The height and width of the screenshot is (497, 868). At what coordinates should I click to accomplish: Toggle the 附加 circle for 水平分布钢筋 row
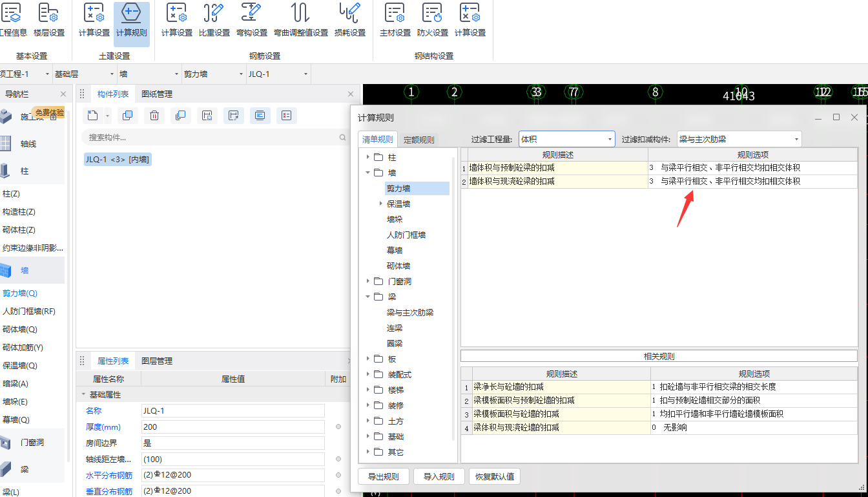pyautogui.click(x=338, y=475)
